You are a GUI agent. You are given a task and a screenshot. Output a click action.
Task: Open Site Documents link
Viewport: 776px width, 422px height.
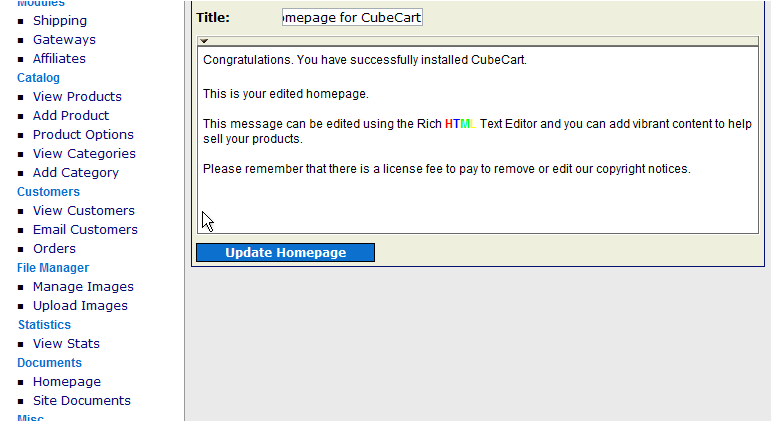82,400
